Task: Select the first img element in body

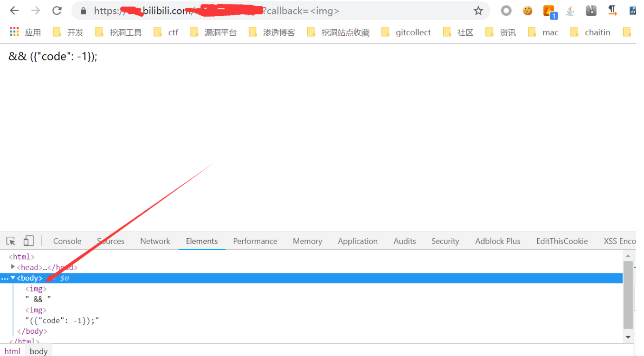Action: click(x=36, y=289)
